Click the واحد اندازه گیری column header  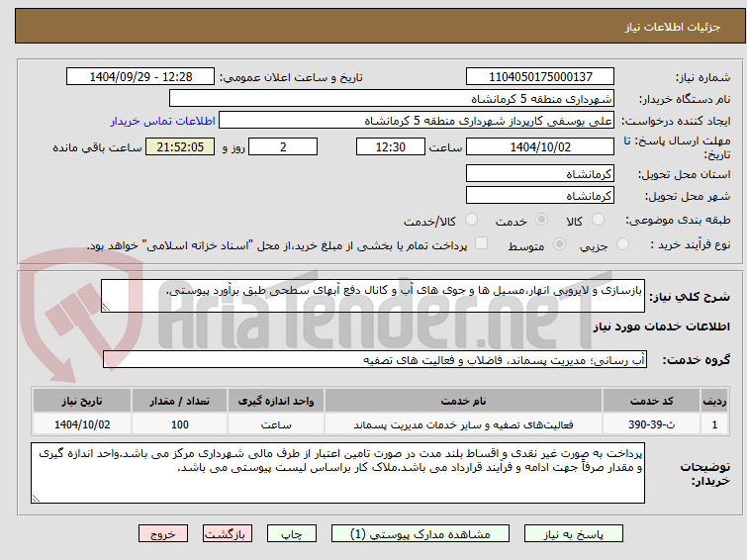coord(276,401)
